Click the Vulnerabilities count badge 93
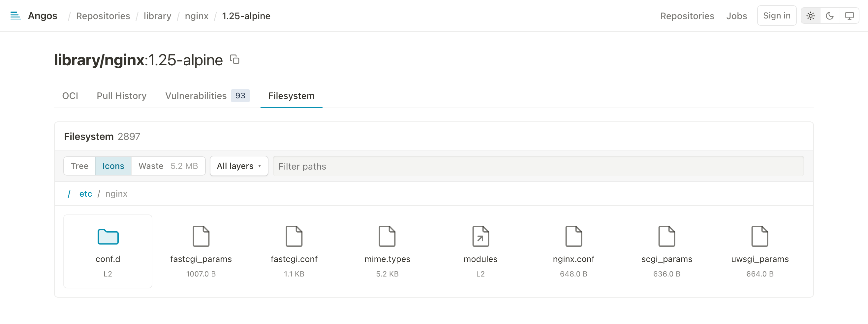868x324 pixels. click(x=240, y=96)
